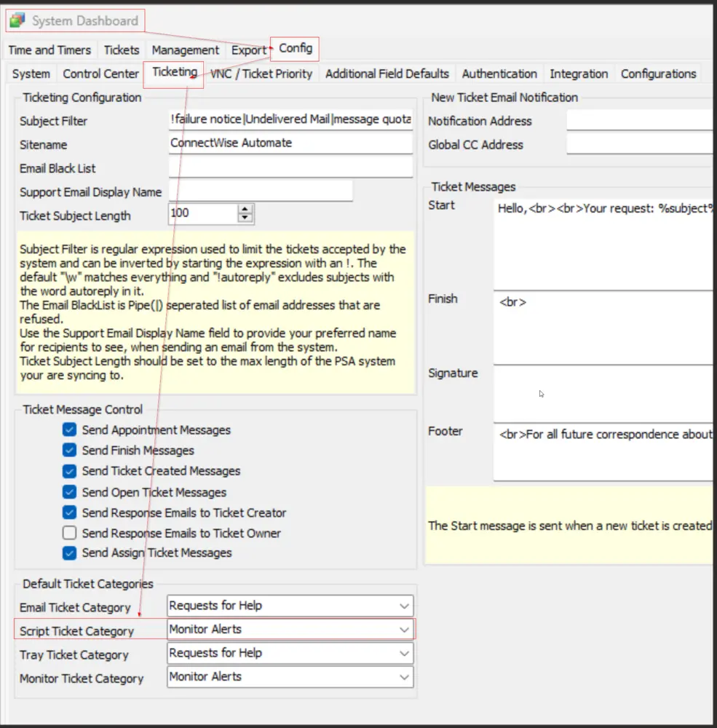The width and height of the screenshot is (717, 728).
Task: Click the Notification Address field
Action: click(639, 120)
